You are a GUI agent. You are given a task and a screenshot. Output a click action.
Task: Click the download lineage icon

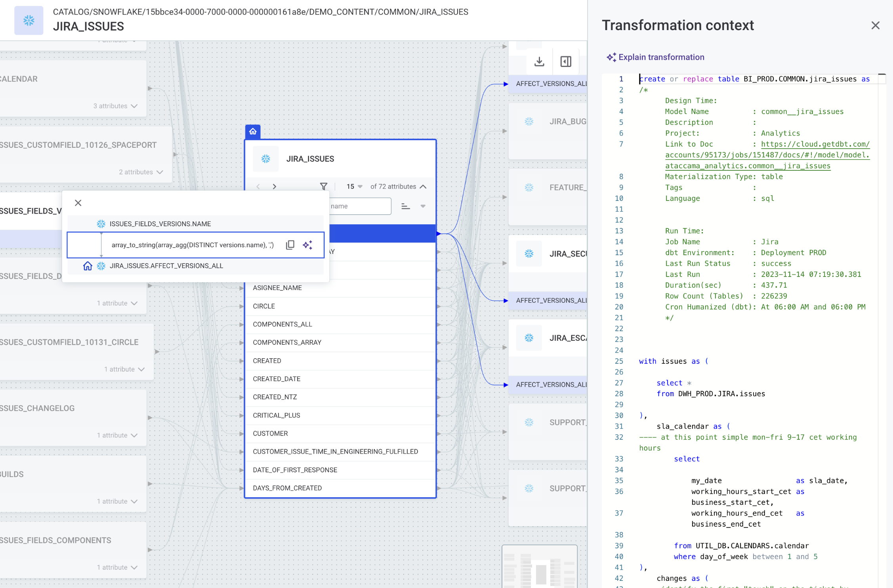pyautogui.click(x=539, y=62)
